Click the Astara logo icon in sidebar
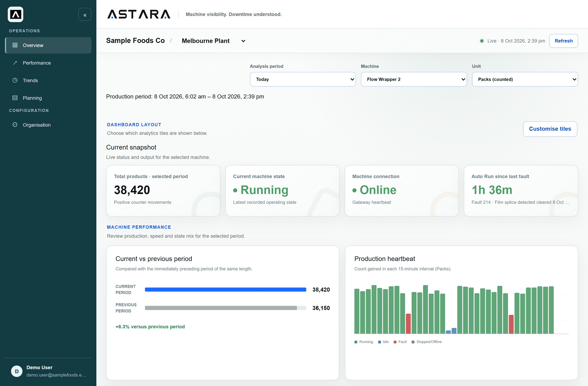Viewport: 588px width, 386px height. [x=16, y=14]
